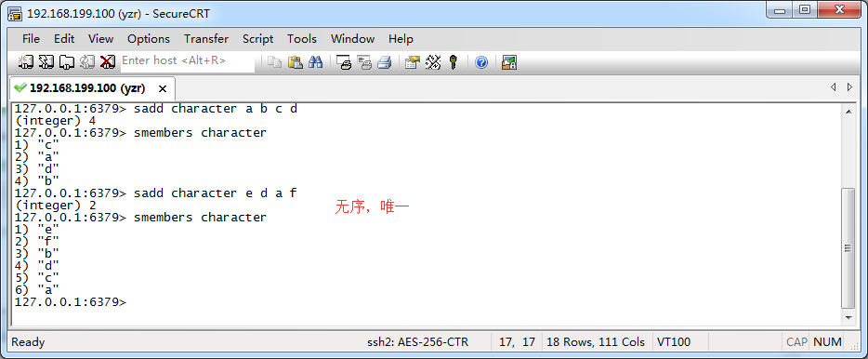Click the Print Selection icon
Screen dimensions: 868x359
pyautogui.click(x=363, y=62)
